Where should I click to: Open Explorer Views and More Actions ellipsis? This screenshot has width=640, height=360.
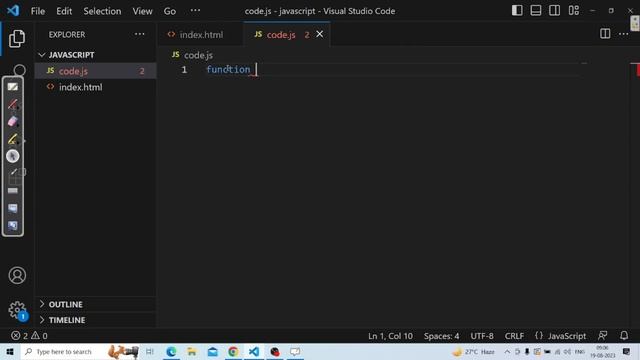(140, 34)
